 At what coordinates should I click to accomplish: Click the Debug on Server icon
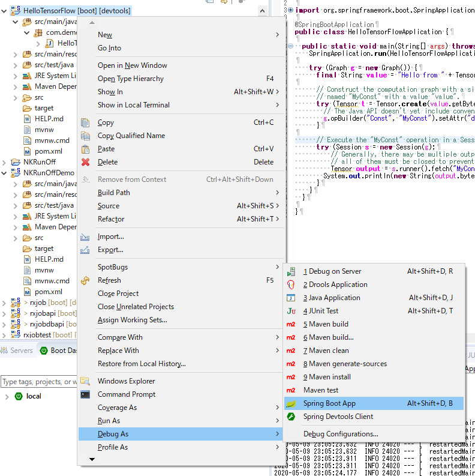(x=291, y=271)
